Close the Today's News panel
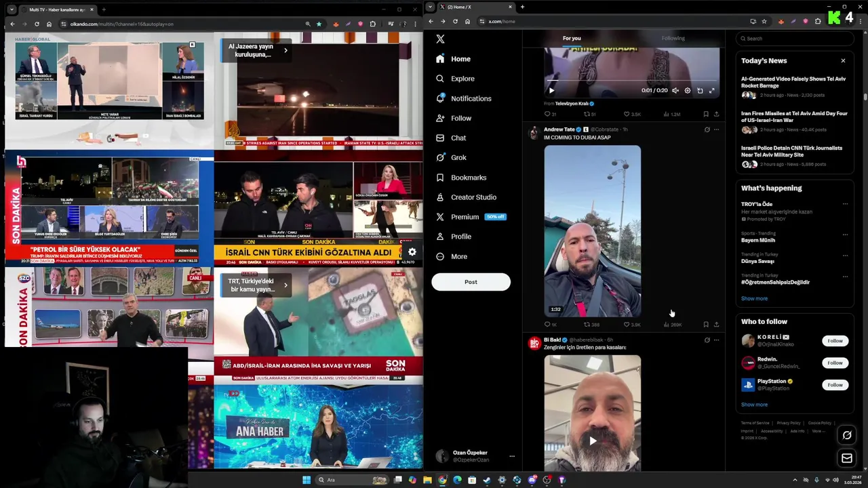 (843, 61)
